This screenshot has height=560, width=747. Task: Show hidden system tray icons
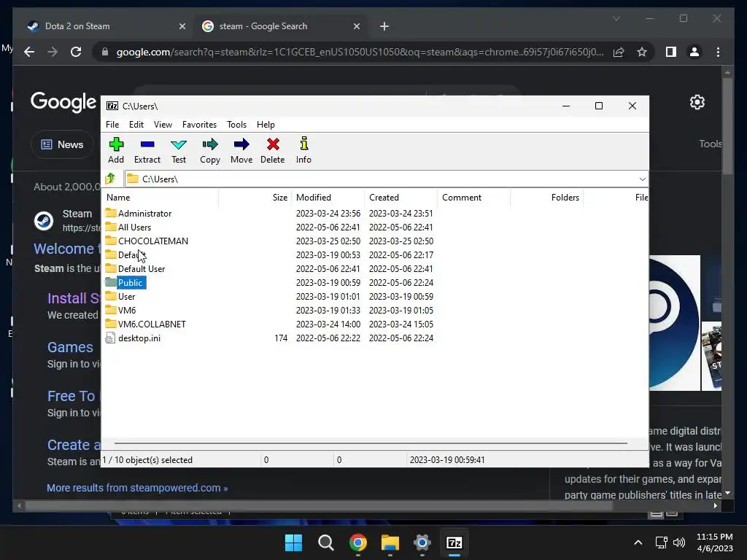pos(638,542)
